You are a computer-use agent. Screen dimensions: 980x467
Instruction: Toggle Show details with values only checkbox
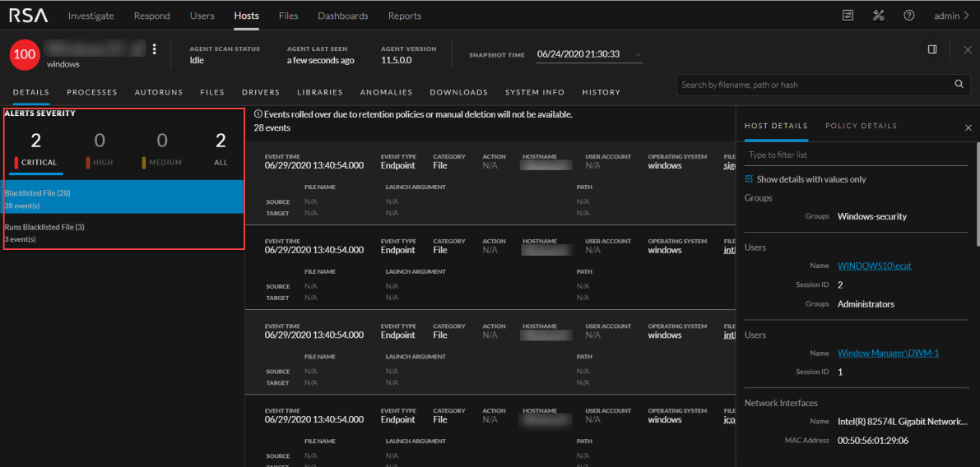pos(749,178)
